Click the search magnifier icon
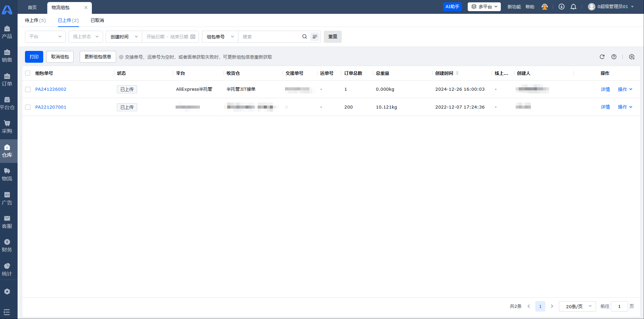Viewport: 644px width, 319px height. 305,36
